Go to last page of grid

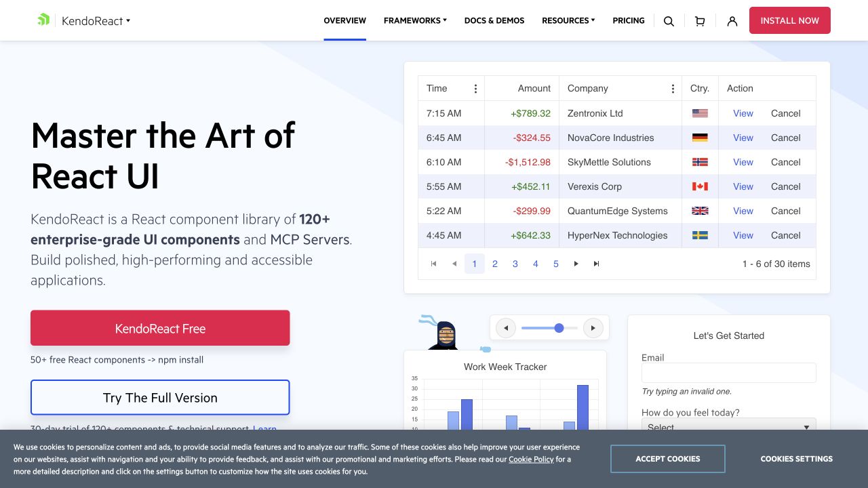[x=597, y=264]
